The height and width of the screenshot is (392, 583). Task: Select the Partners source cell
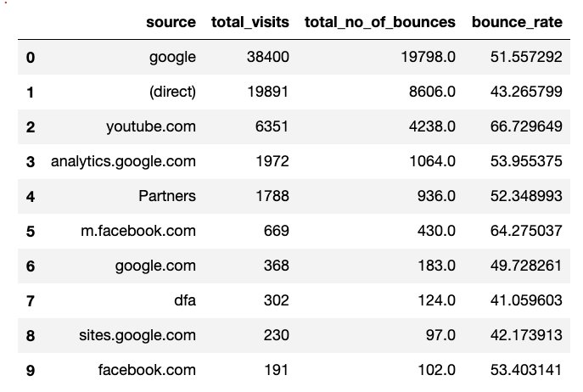167,196
